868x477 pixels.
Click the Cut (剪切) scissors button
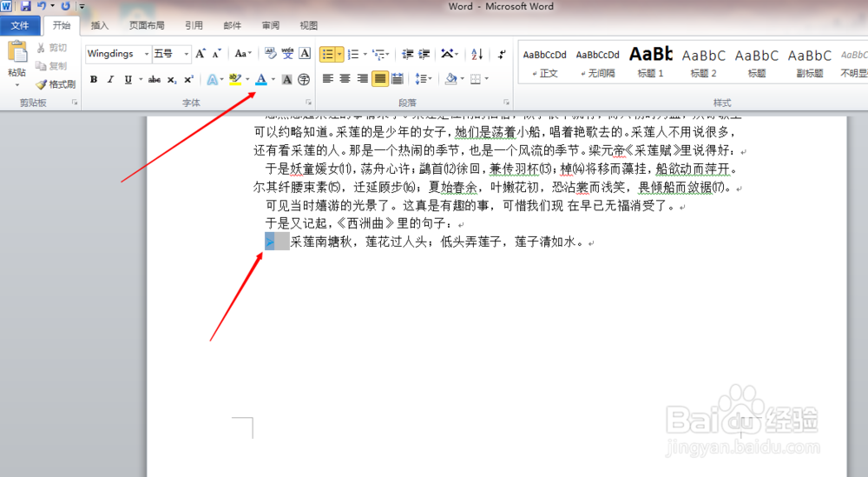[52, 48]
